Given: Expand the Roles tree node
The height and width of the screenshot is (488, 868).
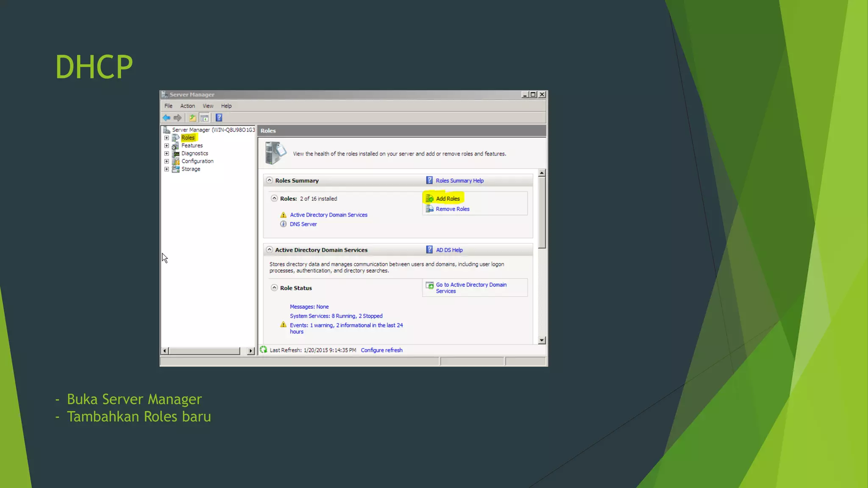Looking at the screenshot, I should click(167, 138).
